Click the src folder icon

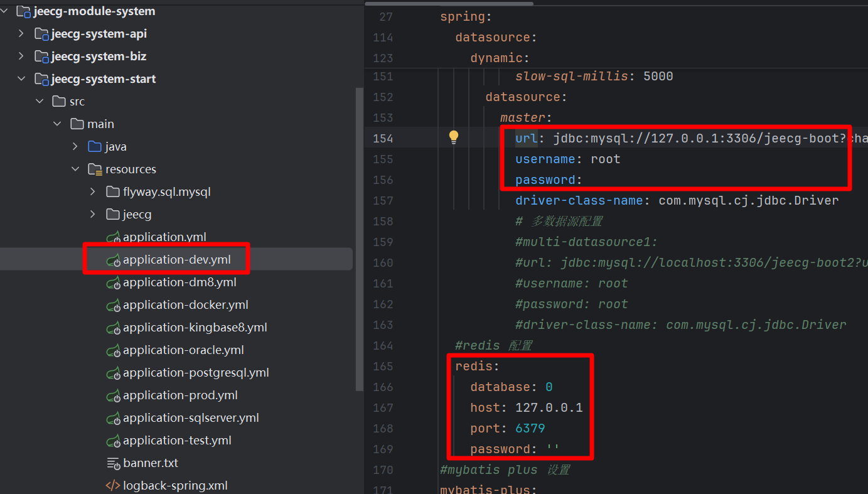(59, 102)
